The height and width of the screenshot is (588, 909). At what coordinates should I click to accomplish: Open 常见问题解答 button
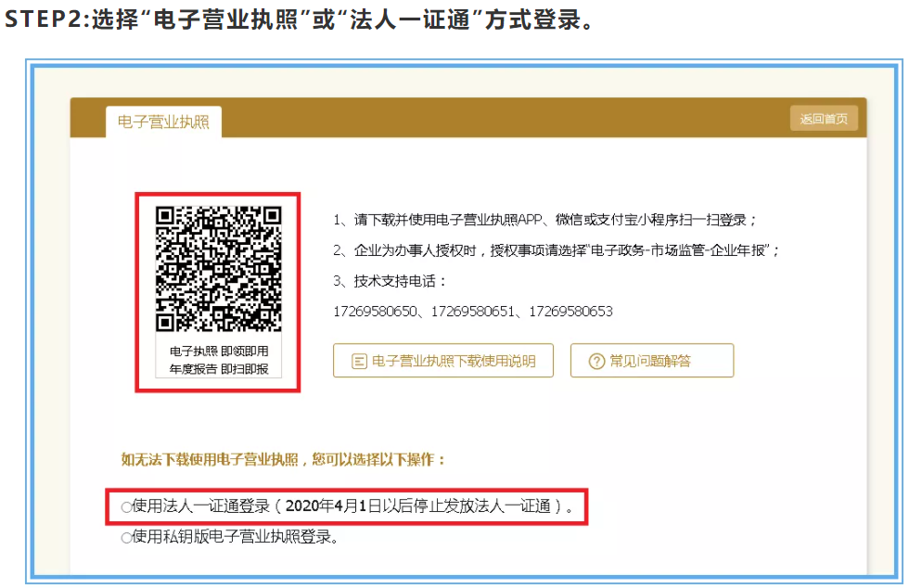coord(651,361)
